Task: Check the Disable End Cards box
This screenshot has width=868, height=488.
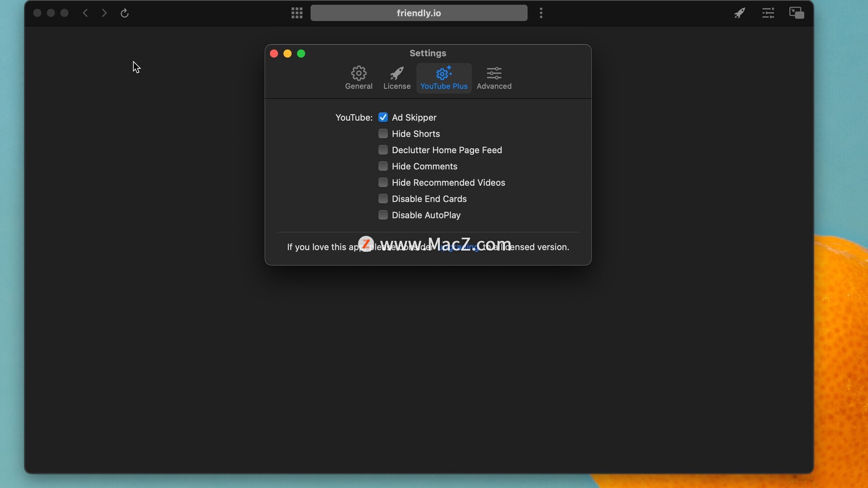Action: (383, 199)
